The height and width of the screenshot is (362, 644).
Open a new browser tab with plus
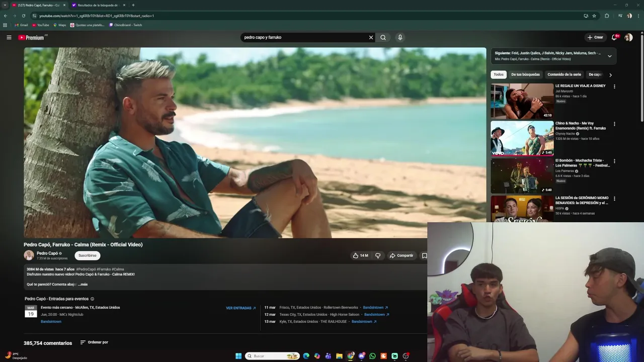[x=133, y=5]
